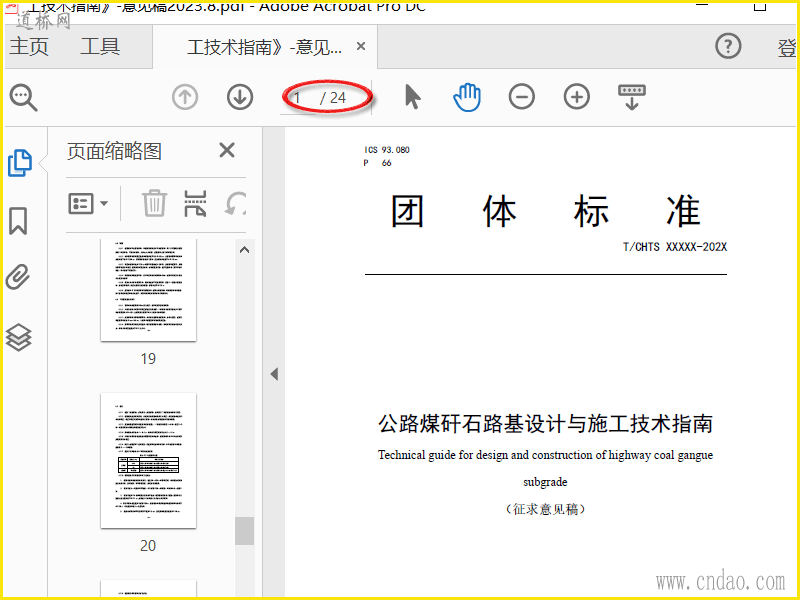Select the document tab 工技术指南》-意见...
The height and width of the screenshot is (600, 800).
point(264,47)
